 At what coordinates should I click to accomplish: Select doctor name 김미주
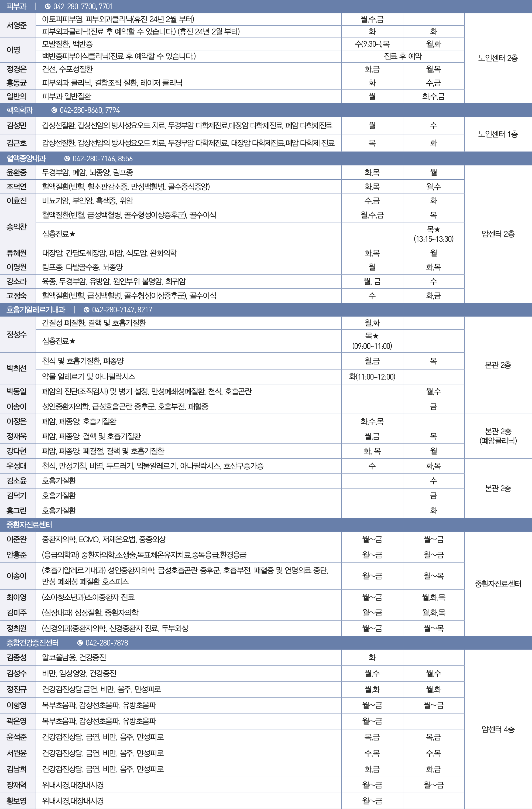pos(17,613)
